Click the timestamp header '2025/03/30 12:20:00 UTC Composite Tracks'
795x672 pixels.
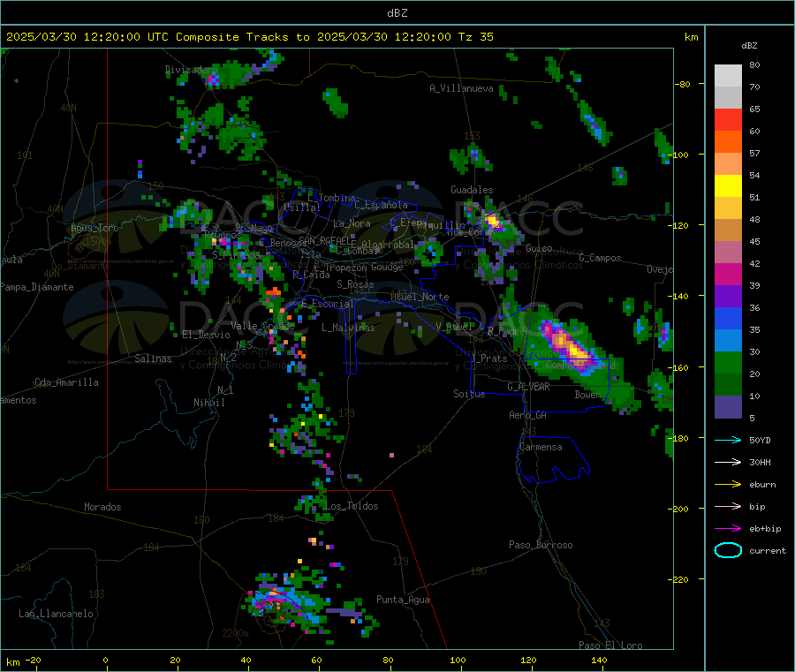(x=148, y=37)
